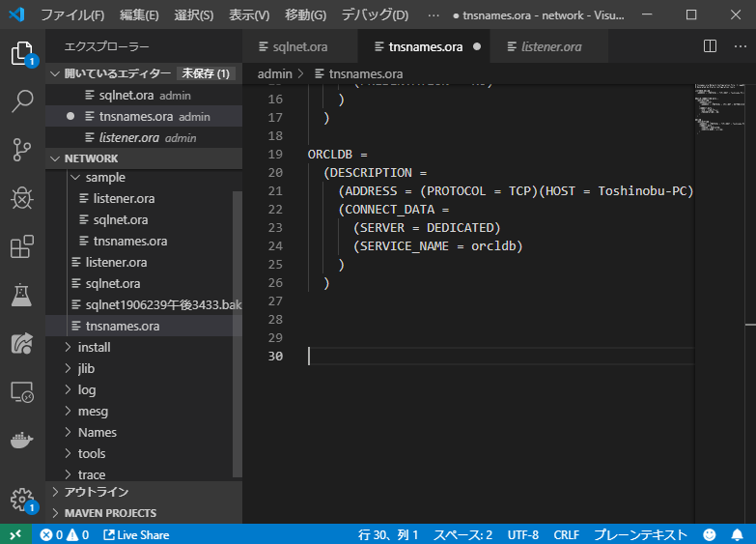
Task: Split the editor to the right
Action: tap(711, 46)
